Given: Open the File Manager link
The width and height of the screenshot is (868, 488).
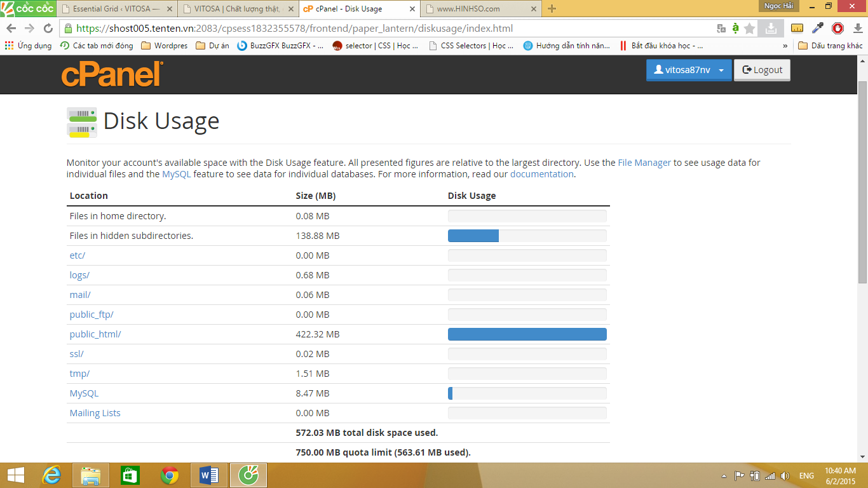Looking at the screenshot, I should point(644,163).
